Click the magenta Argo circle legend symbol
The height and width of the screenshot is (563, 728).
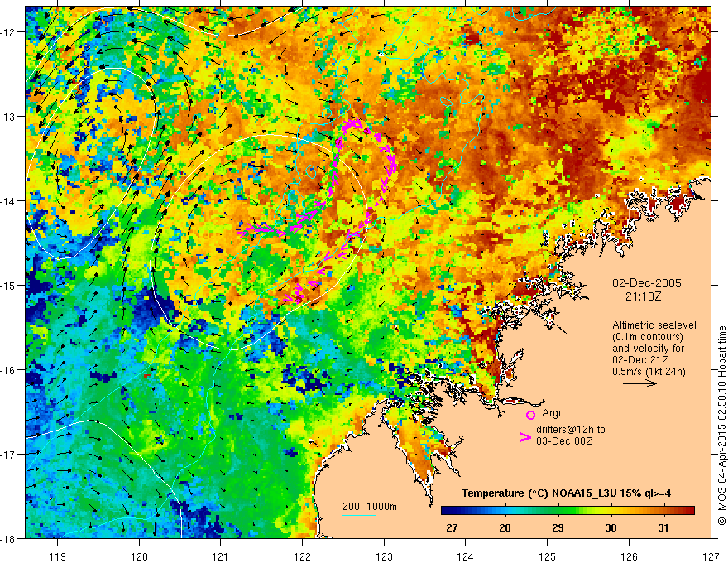pos(530,415)
